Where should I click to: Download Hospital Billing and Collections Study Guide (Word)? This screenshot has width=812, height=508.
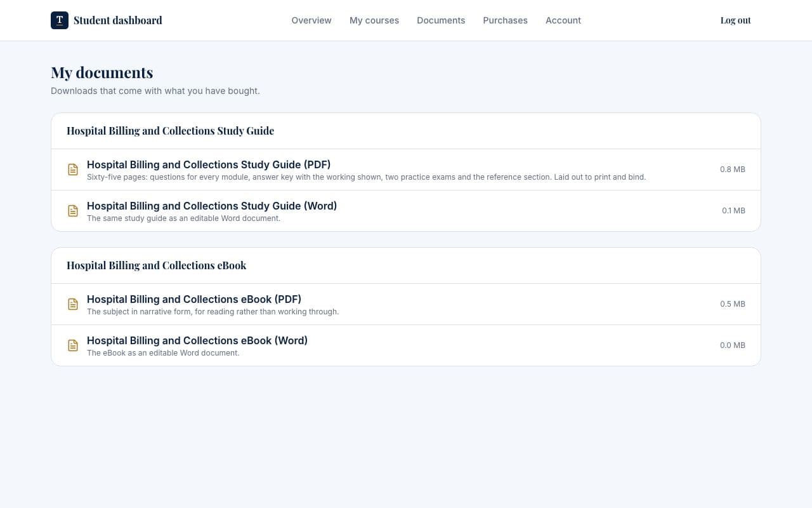coord(406,211)
